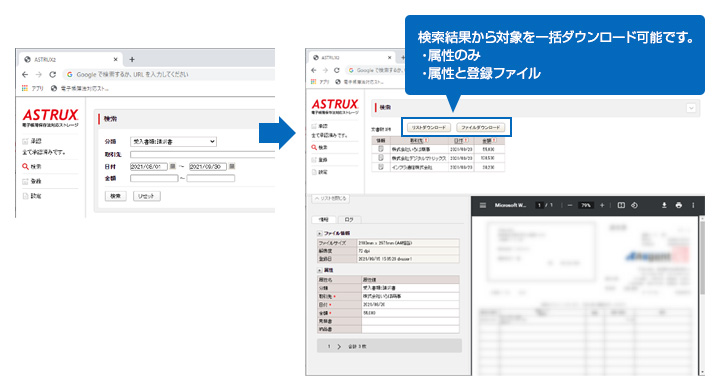
Task: Open document icon of the first result row
Action: pos(381,149)
